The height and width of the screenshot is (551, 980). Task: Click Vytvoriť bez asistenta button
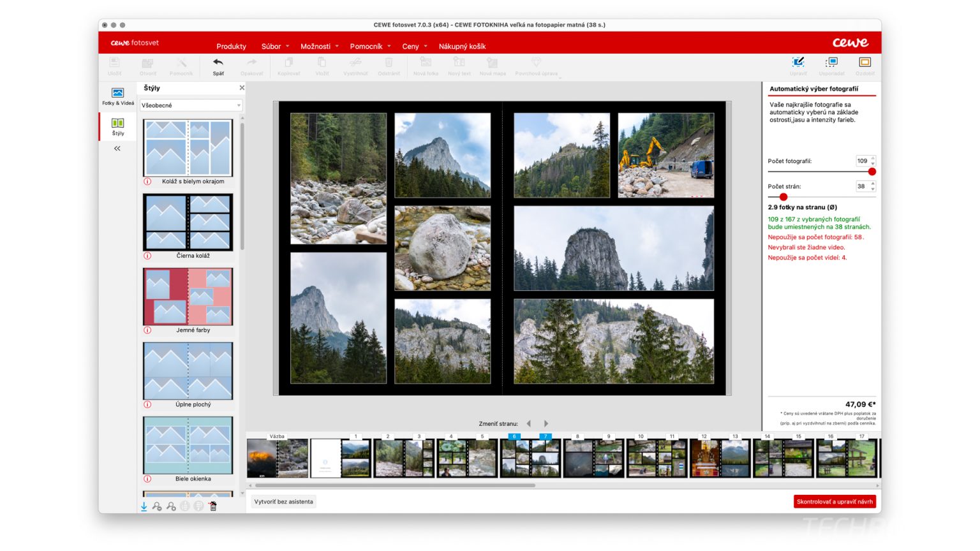(284, 502)
